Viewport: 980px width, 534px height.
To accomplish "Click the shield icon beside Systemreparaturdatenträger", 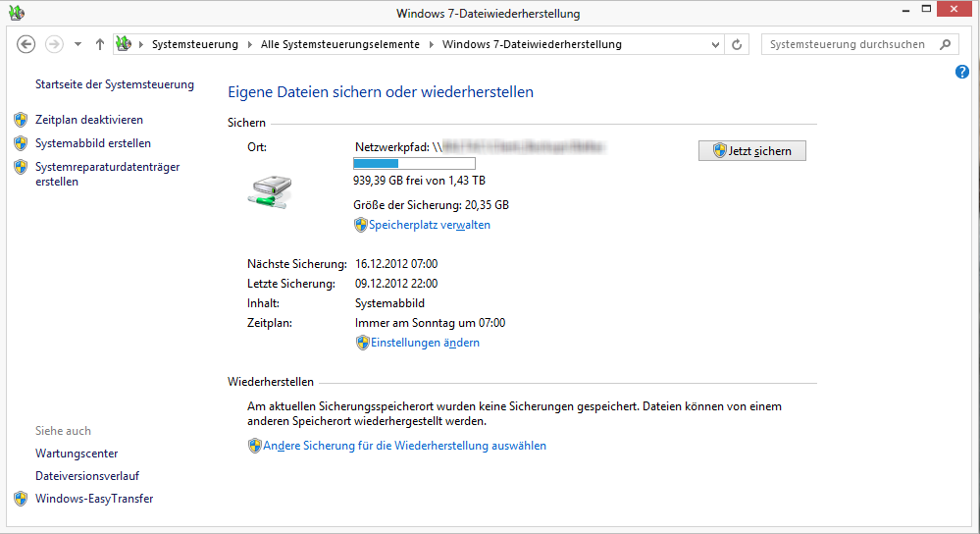I will (x=21, y=167).
